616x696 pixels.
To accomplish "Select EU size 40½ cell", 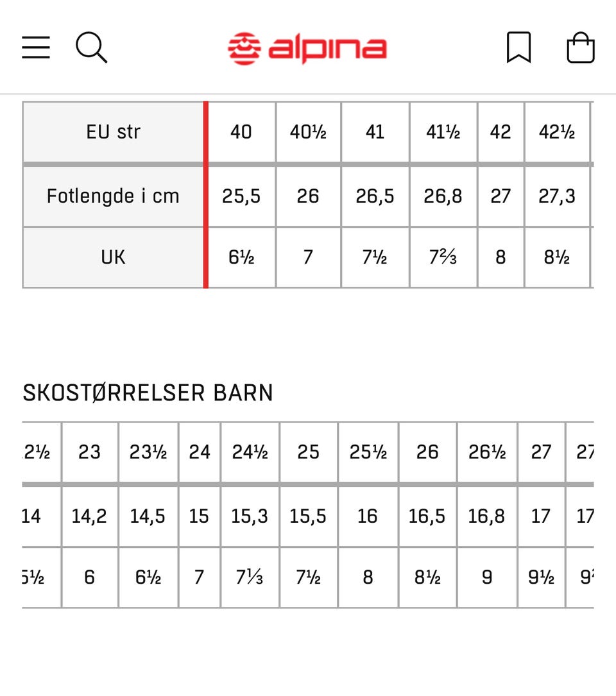I will pyautogui.click(x=308, y=132).
